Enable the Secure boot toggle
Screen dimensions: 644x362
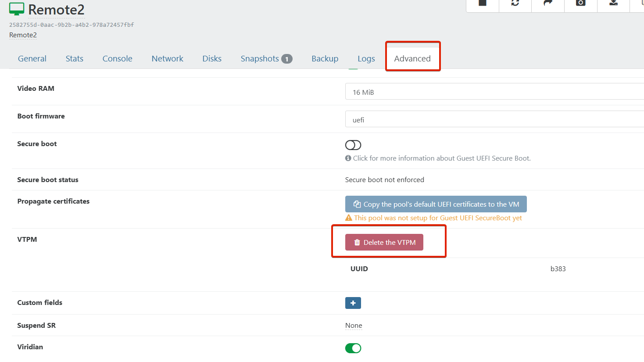(x=353, y=145)
